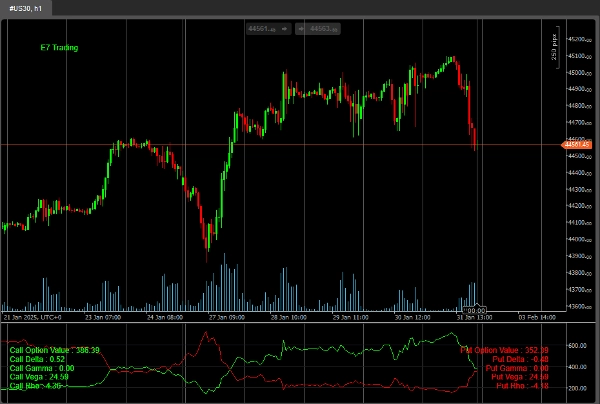Select the #US30, h1 chart tab
This screenshot has height=404, width=600.
pyautogui.click(x=26, y=8)
